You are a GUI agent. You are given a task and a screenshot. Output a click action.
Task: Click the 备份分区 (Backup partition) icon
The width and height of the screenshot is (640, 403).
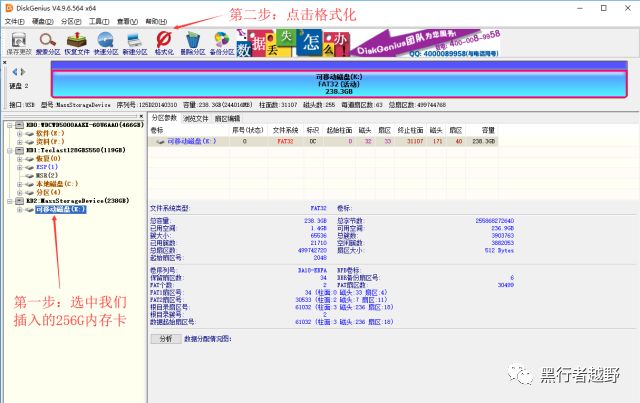(x=222, y=41)
